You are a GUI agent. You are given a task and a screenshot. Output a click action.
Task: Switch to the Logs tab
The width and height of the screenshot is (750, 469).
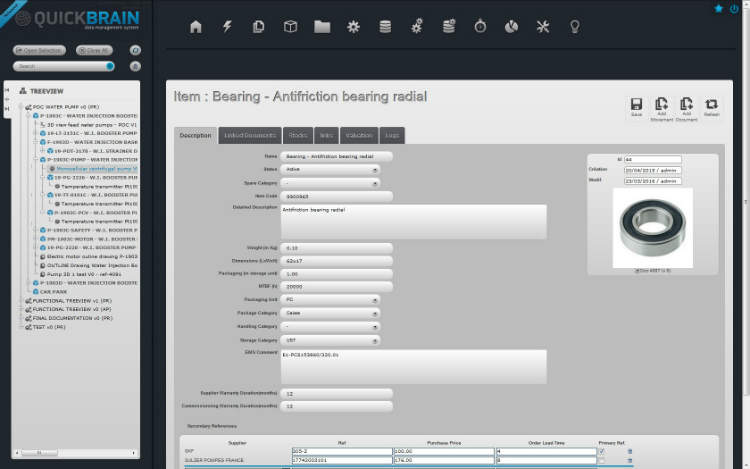click(x=392, y=135)
